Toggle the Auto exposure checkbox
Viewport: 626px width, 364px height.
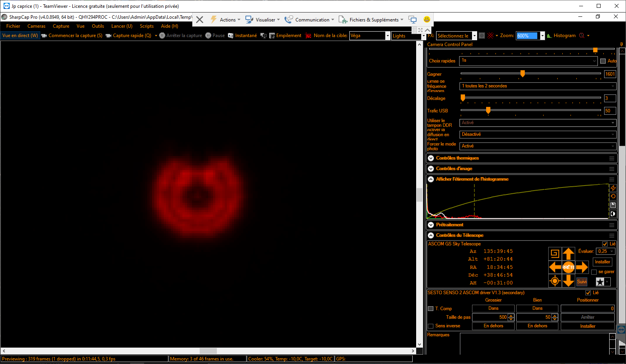[603, 61]
